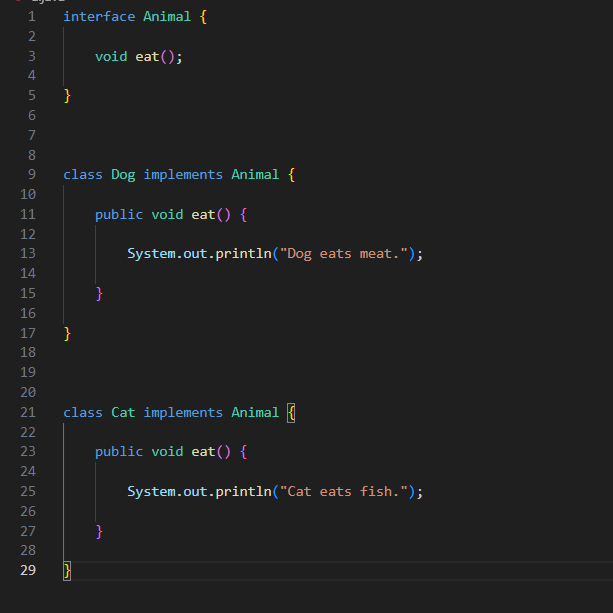Click the closing brace on line 5
The image size is (613, 613).
coord(67,96)
